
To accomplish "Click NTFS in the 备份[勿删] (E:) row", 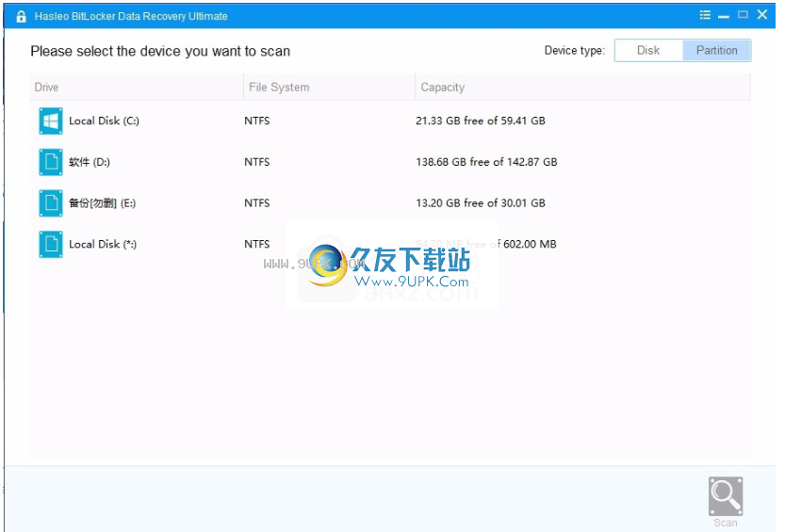I will 257,203.
